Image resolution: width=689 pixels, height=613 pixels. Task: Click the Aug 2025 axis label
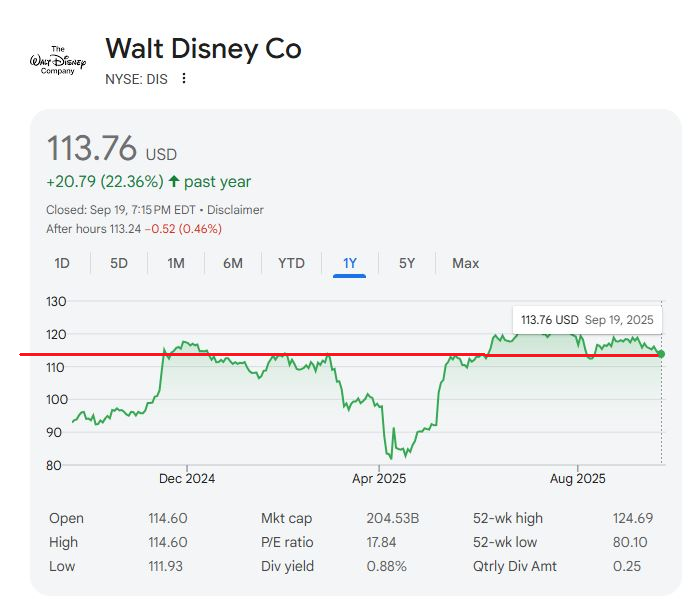pos(577,479)
